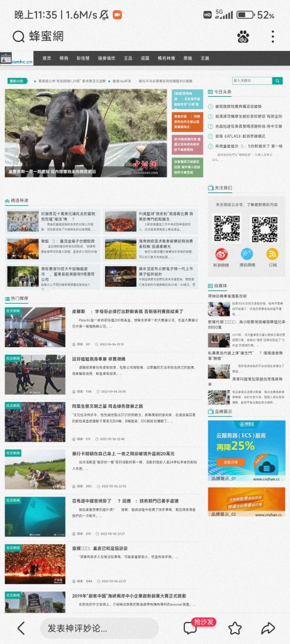Open the 皮爾斯 article title

(128, 312)
